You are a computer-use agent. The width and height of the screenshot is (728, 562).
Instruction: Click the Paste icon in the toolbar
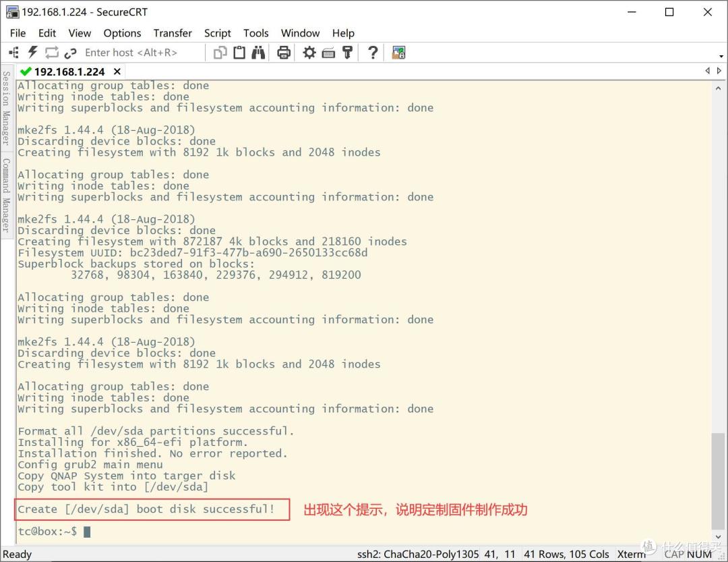pos(239,53)
